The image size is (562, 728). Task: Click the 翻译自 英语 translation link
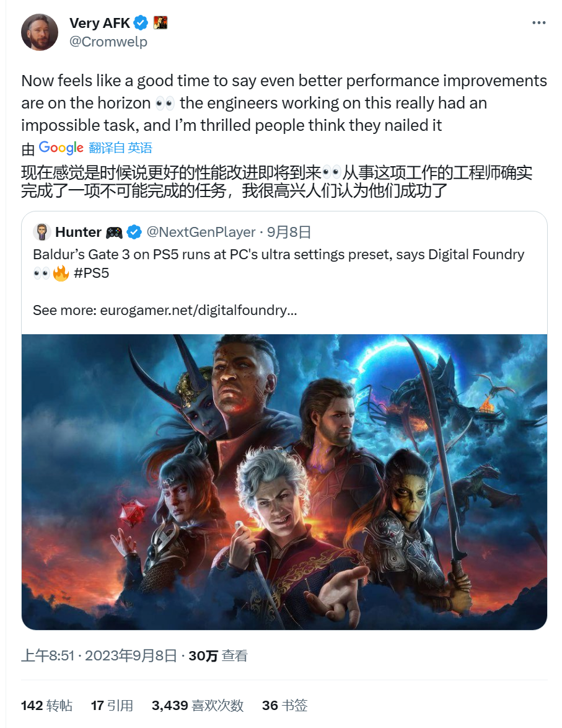point(120,148)
